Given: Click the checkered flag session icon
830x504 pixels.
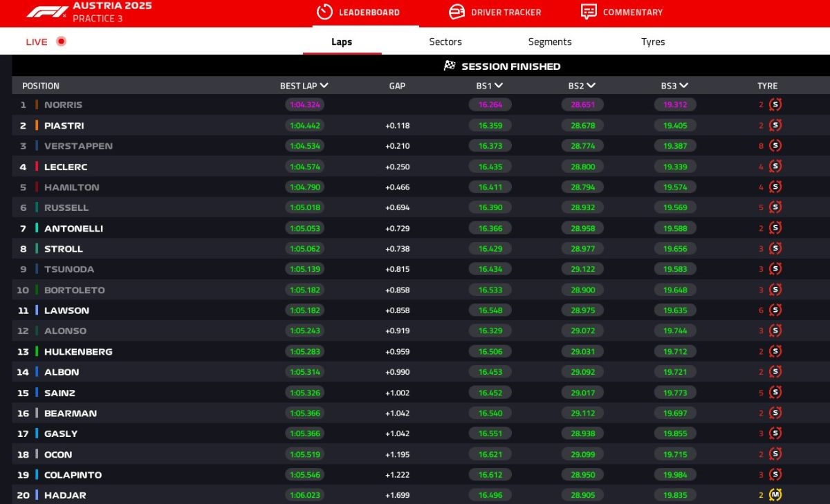Looking at the screenshot, I should pyautogui.click(x=450, y=66).
